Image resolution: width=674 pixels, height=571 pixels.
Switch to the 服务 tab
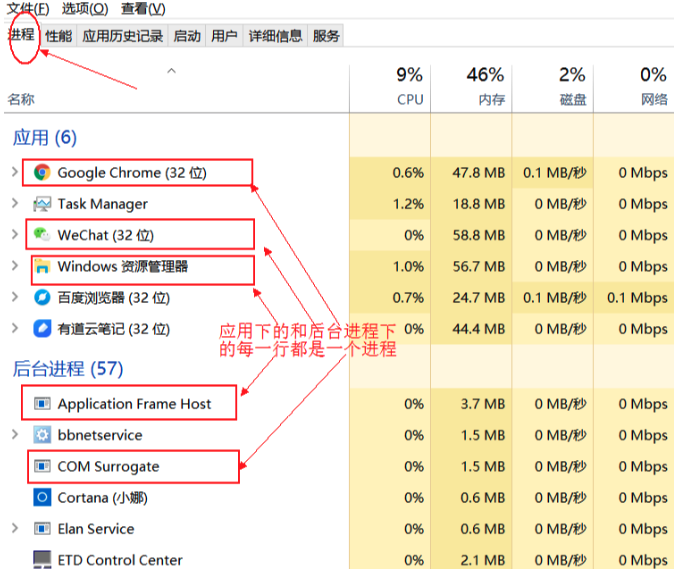326,36
